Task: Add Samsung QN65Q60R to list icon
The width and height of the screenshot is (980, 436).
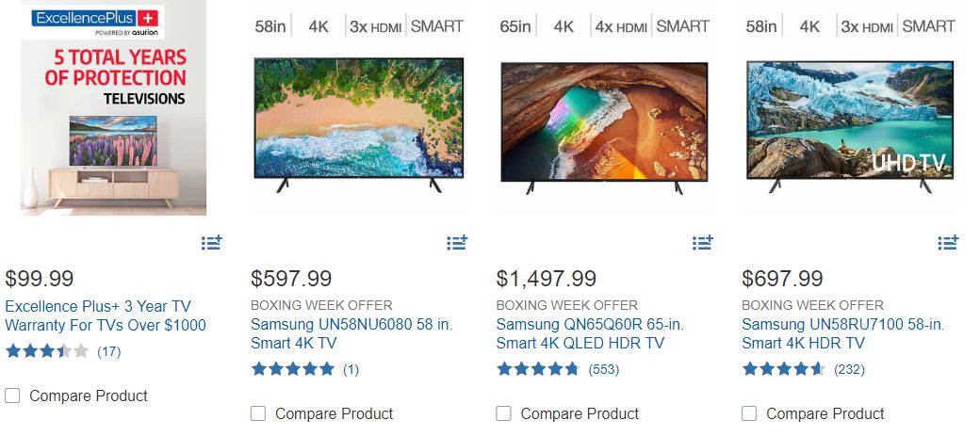Action: click(703, 243)
